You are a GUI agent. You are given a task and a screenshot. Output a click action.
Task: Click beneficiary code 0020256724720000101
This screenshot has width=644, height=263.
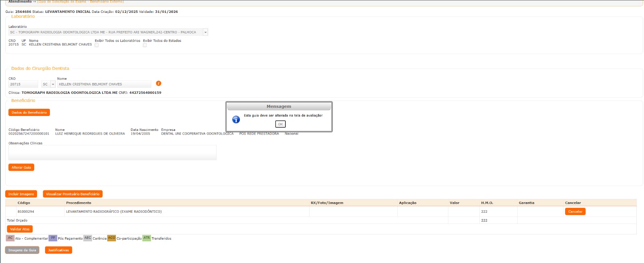pyautogui.click(x=29, y=134)
